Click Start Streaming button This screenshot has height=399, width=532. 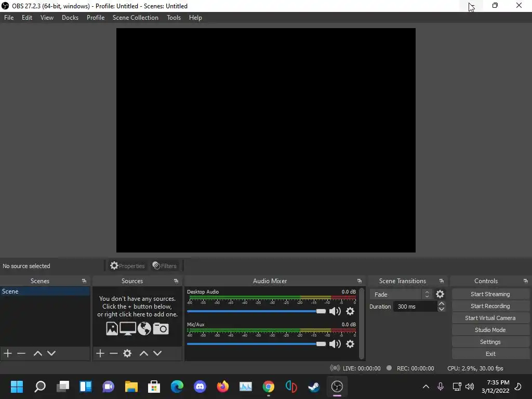[490, 294]
